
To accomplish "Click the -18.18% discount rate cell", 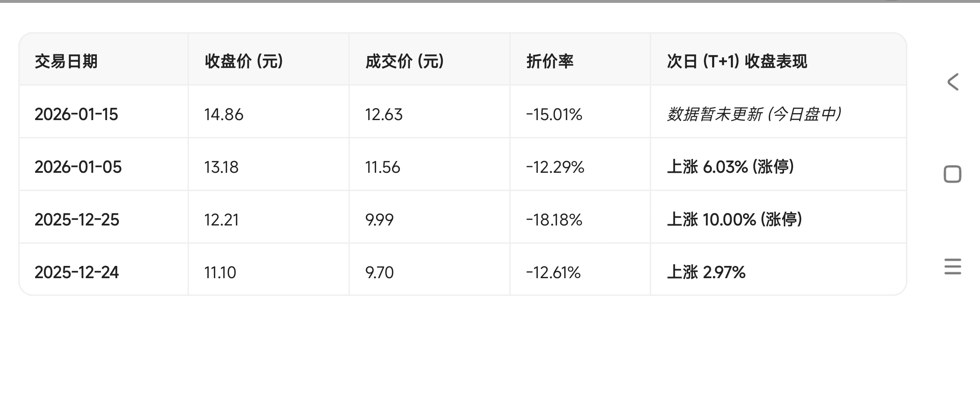I will pyautogui.click(x=554, y=220).
